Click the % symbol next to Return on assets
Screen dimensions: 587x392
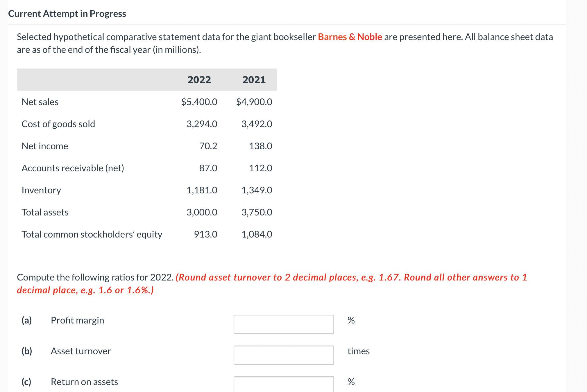pyautogui.click(x=351, y=382)
